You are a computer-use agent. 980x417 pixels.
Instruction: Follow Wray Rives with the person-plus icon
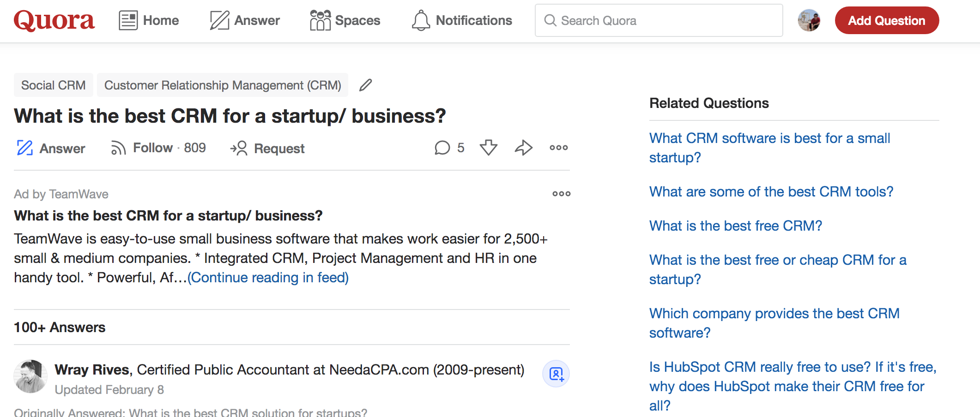(556, 374)
